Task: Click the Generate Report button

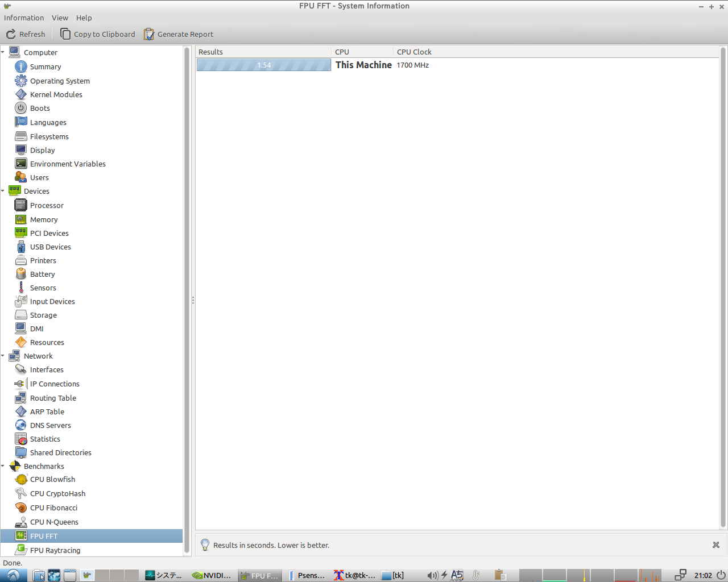Action: (179, 34)
